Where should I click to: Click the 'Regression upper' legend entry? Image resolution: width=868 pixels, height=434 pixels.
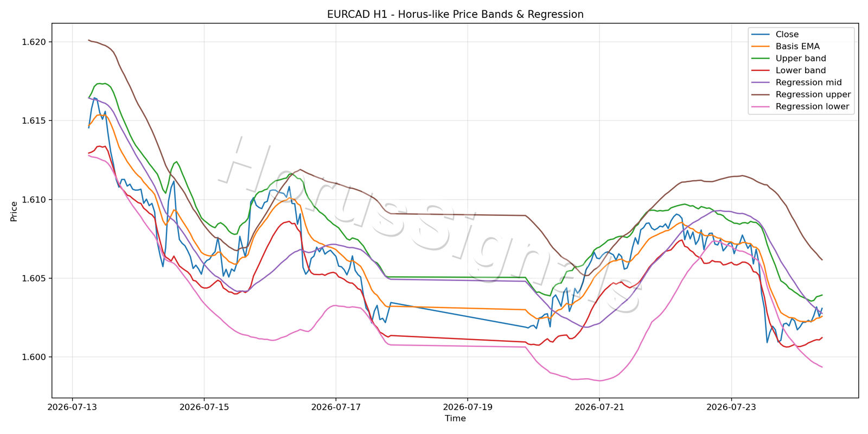(x=801, y=94)
